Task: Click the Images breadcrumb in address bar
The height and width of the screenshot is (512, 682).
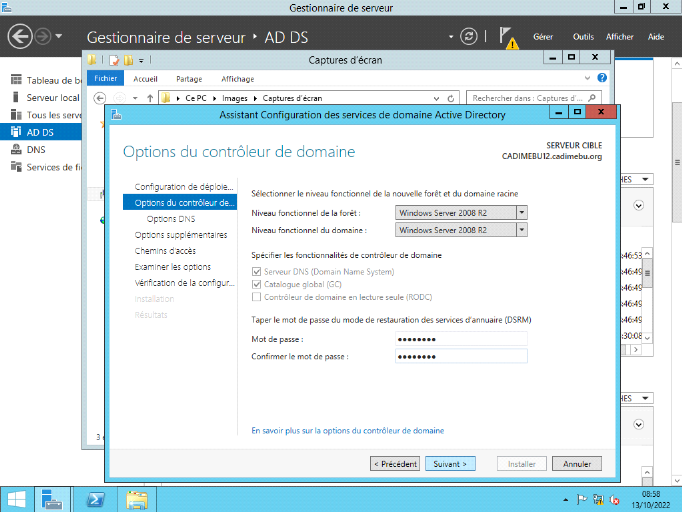Action: tap(234, 98)
